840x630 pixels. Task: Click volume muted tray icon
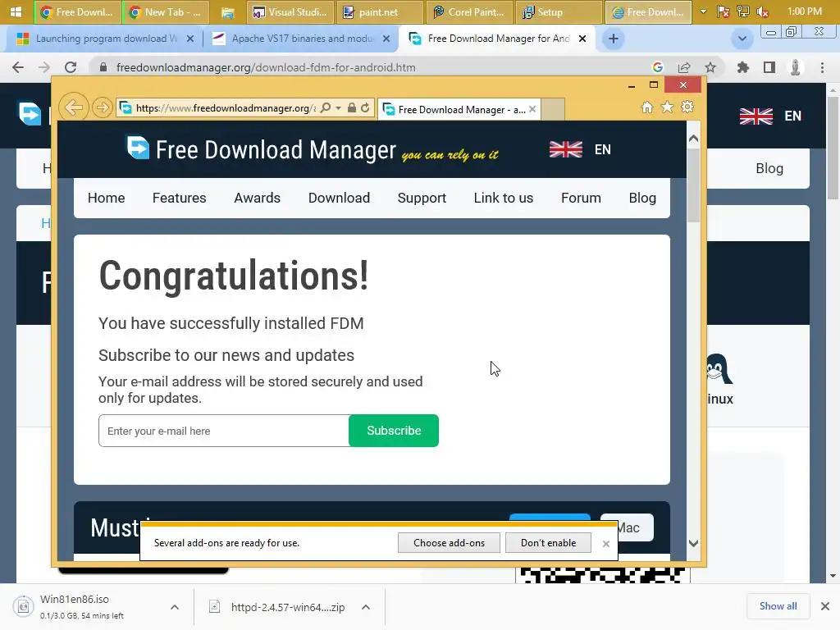pyautogui.click(x=762, y=11)
